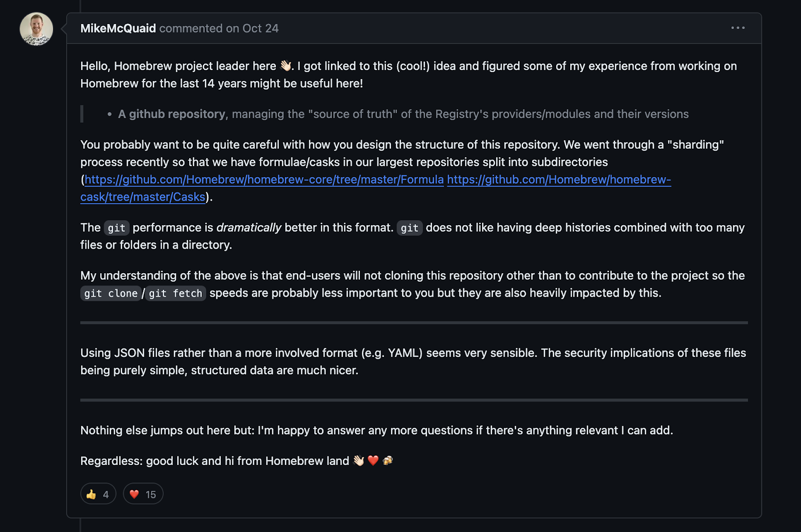Image resolution: width=801 pixels, height=532 pixels.
Task: Click the first 'git' code tag before 'performance'
Action: point(117,228)
